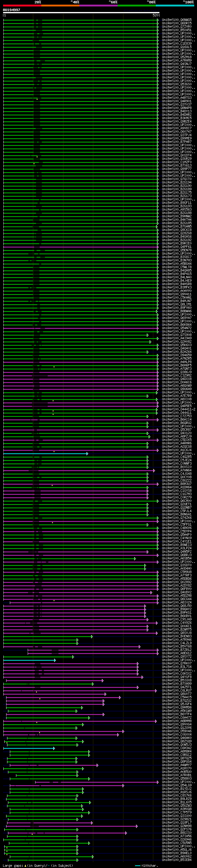Open hit UniRef100_Q2H082

[x=177, y=342]
